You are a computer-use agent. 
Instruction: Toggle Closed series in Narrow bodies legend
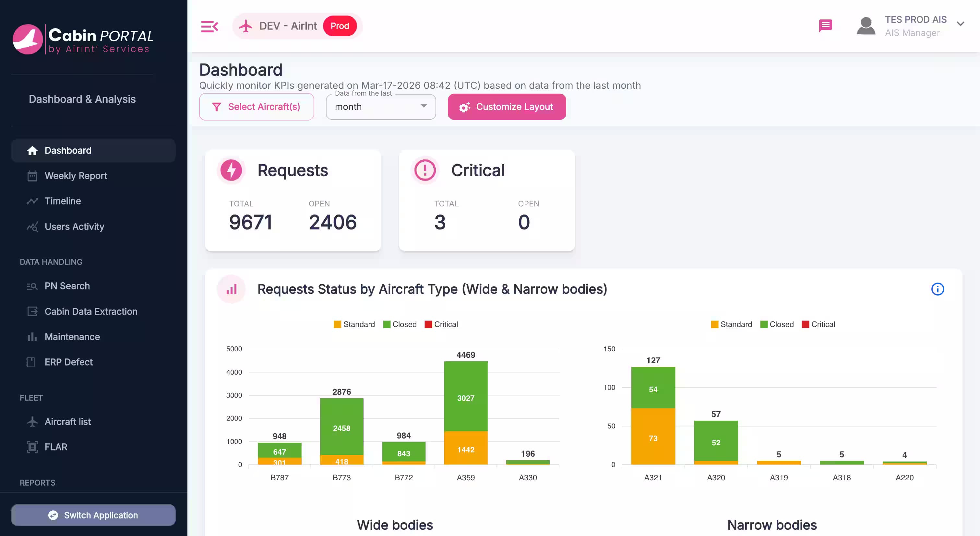click(x=777, y=324)
